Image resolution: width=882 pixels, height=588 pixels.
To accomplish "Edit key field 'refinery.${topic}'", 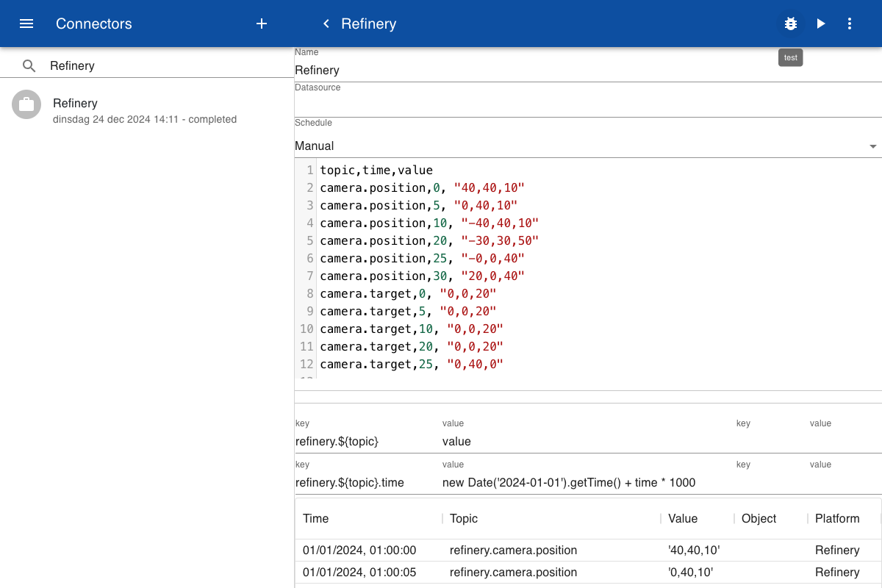I will click(367, 442).
